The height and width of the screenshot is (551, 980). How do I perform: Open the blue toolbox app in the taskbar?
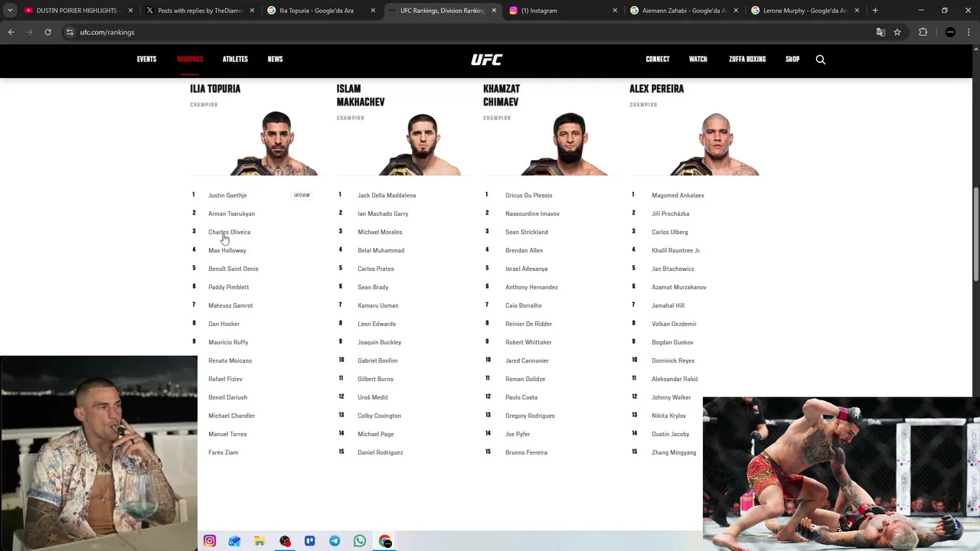pos(234,541)
